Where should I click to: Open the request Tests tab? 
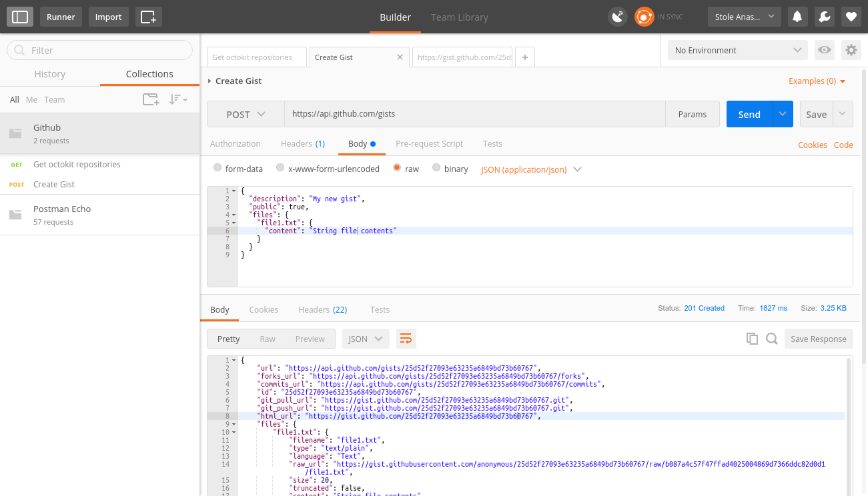(492, 143)
